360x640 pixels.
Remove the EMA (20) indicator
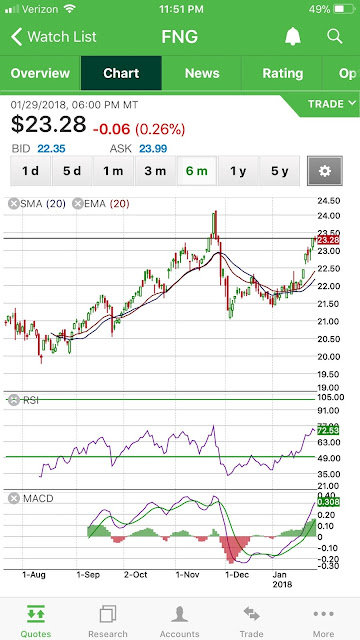(x=78, y=204)
